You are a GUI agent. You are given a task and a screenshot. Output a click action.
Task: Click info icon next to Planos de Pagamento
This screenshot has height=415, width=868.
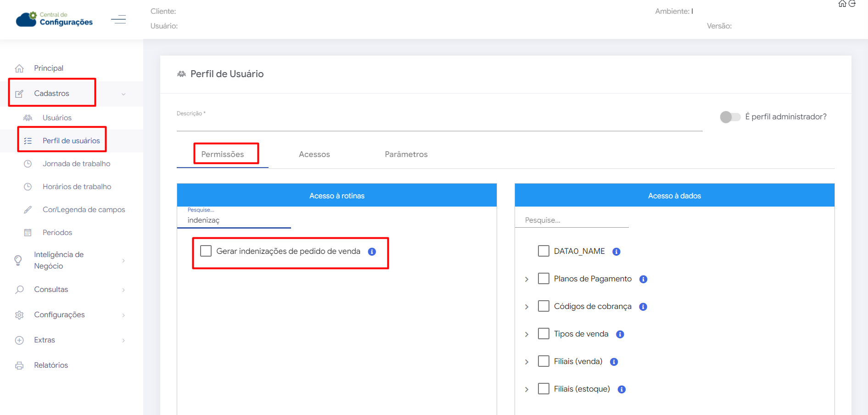tap(643, 279)
